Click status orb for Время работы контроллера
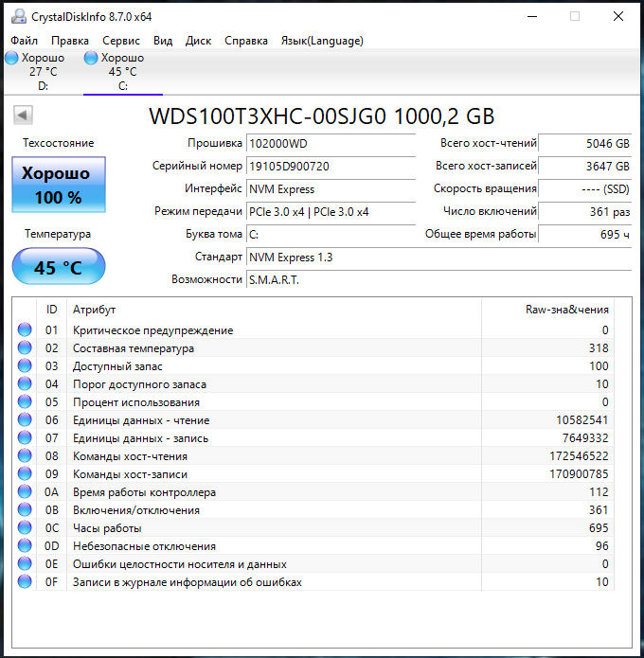This screenshot has width=644, height=658. 25,491
